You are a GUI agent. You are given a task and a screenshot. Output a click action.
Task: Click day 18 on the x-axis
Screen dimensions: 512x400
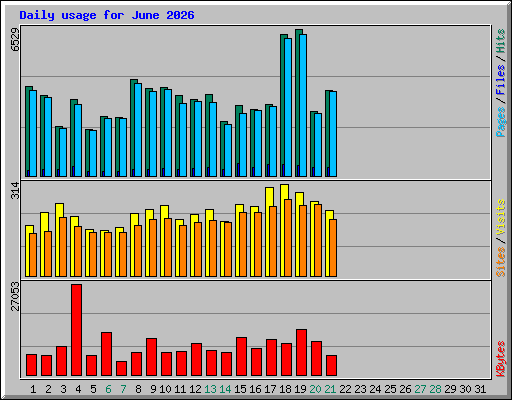pos(285,389)
